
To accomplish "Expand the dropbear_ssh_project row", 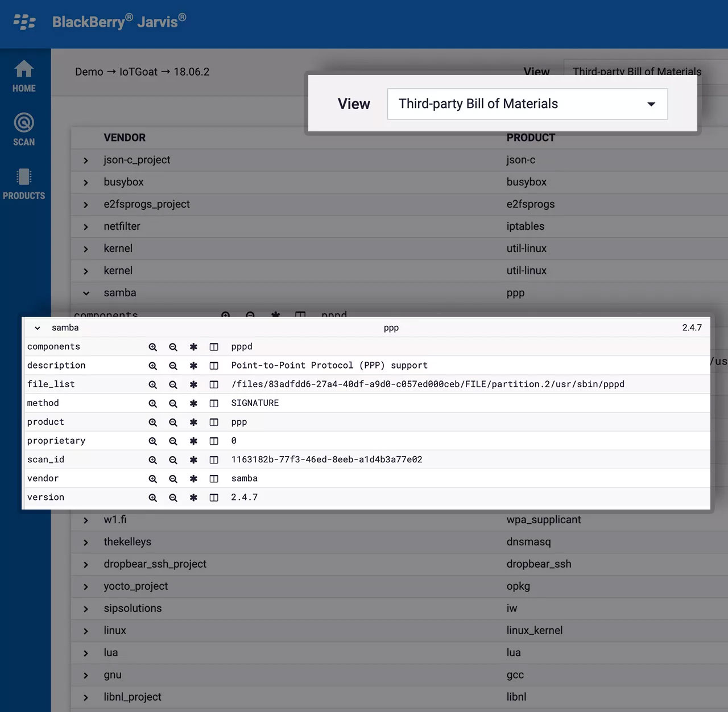I will click(x=86, y=565).
